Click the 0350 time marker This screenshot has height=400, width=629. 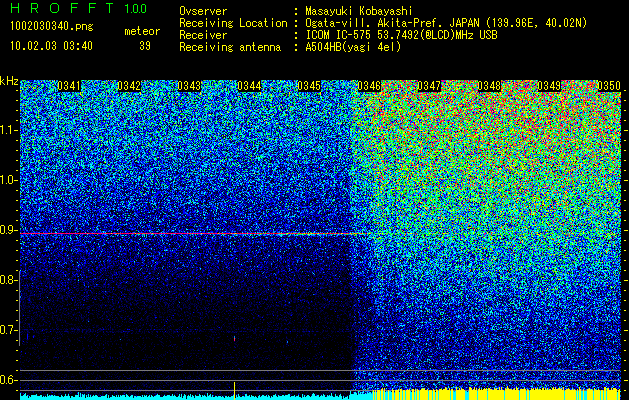tap(609, 86)
